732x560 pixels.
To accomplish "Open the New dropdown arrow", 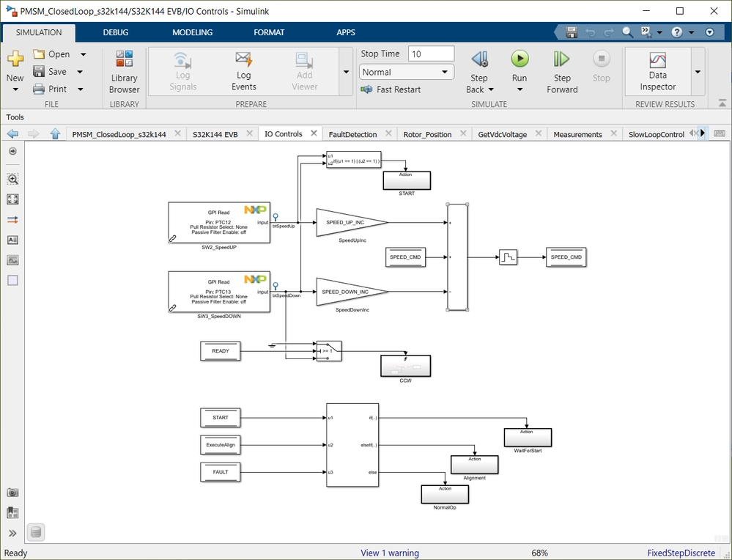I will pos(15,89).
